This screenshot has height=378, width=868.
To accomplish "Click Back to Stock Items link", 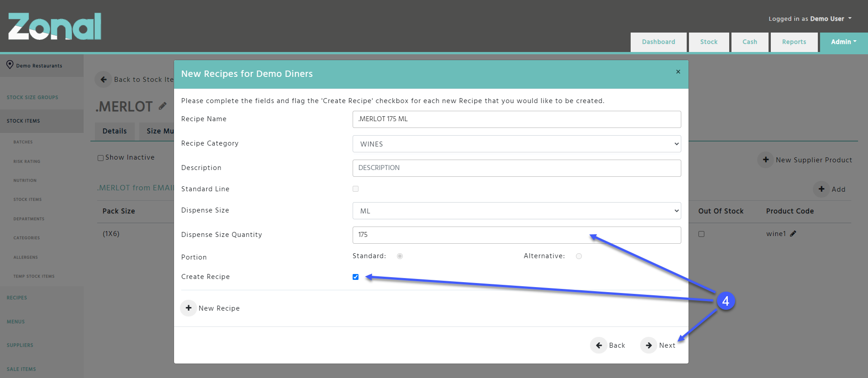I will 144,80.
